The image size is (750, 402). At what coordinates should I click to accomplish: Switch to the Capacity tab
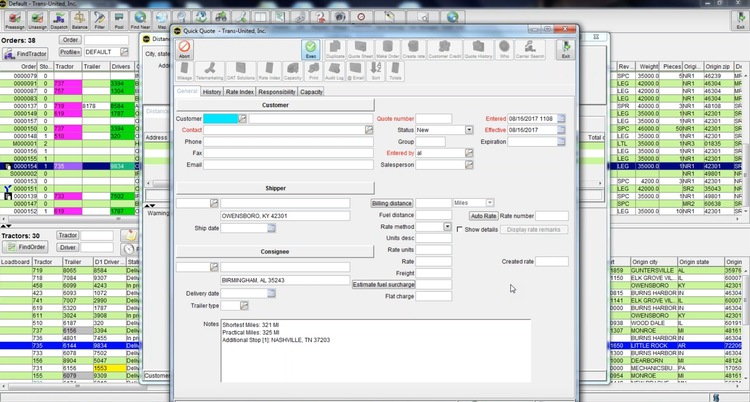[x=311, y=92]
